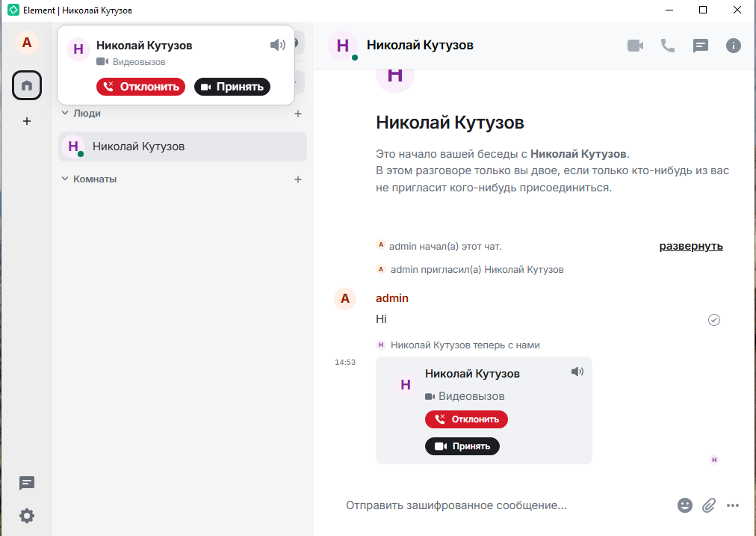Open the room info panel
Viewport: 756px width, 536px height.
734,46
